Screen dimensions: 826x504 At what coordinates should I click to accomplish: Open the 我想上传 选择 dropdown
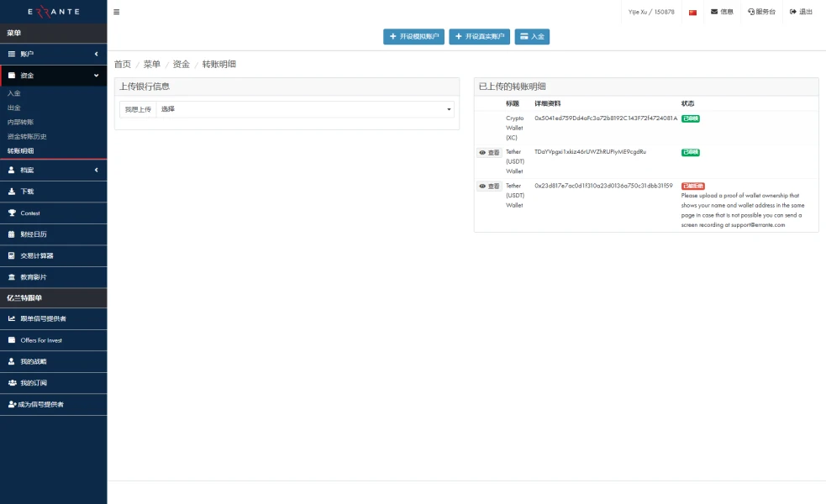click(x=305, y=109)
